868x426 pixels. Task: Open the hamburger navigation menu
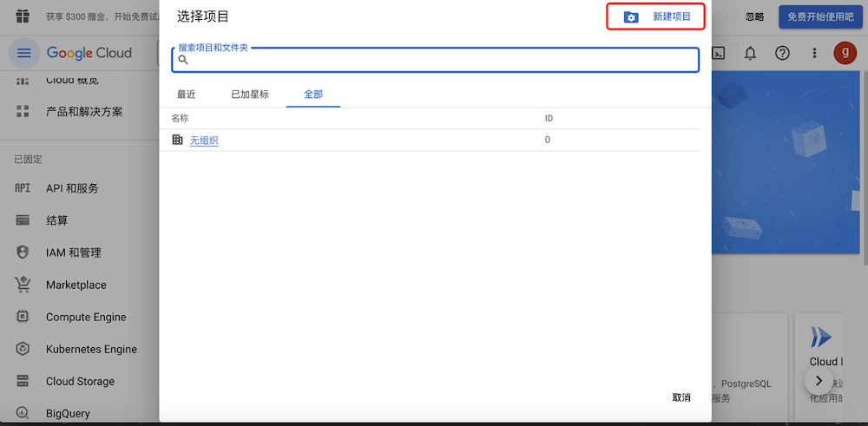pos(23,53)
